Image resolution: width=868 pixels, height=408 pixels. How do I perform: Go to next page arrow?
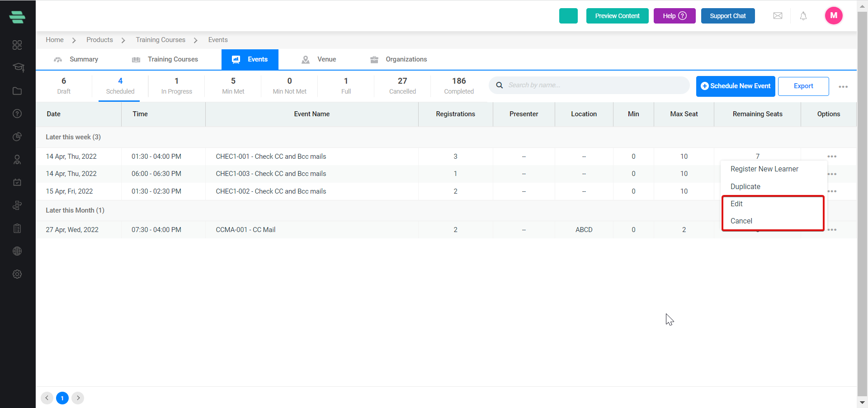click(x=78, y=398)
